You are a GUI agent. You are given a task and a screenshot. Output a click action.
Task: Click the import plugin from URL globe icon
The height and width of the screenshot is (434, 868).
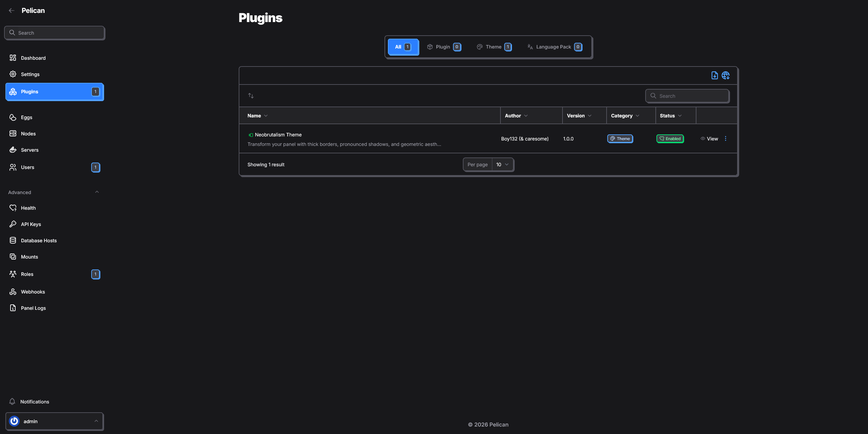click(x=726, y=75)
